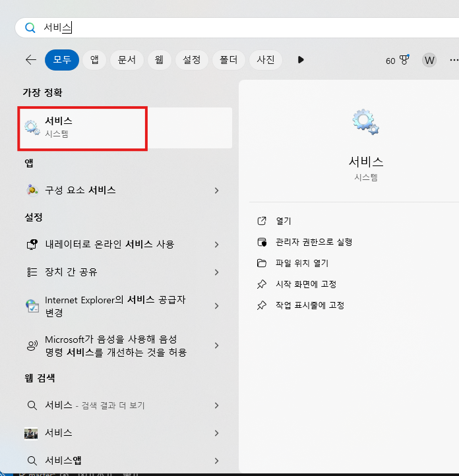The image size is (459, 476).
Task: Go back with the left arrow button
Action: (x=30, y=60)
